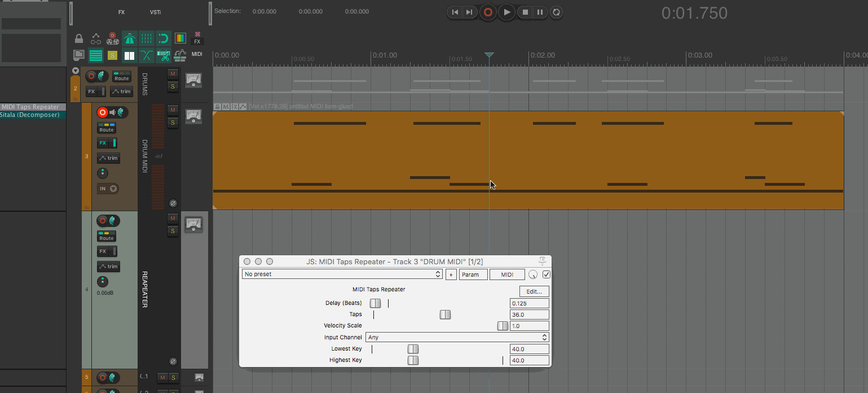The width and height of the screenshot is (868, 393).
Task: Toggle the repeat loop button in transport
Action: click(x=556, y=12)
